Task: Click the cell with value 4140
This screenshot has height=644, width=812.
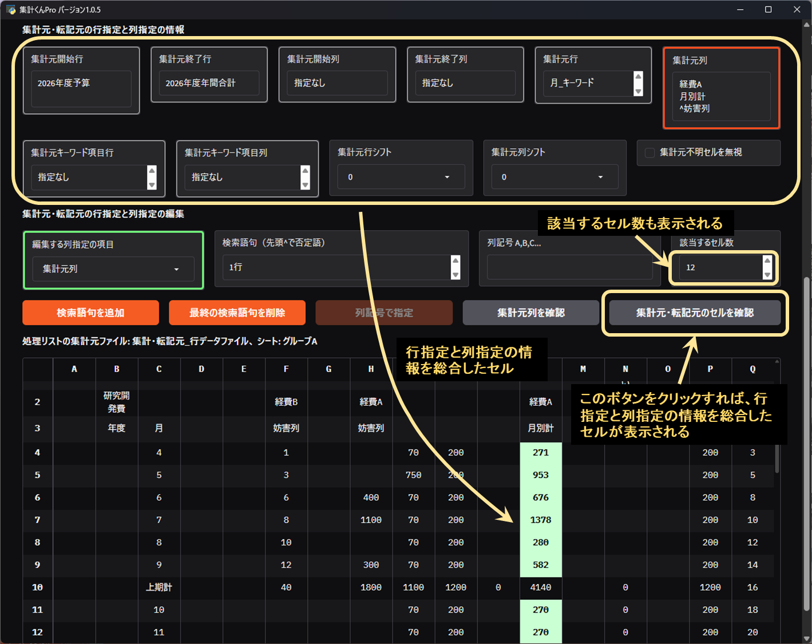Action: point(541,588)
